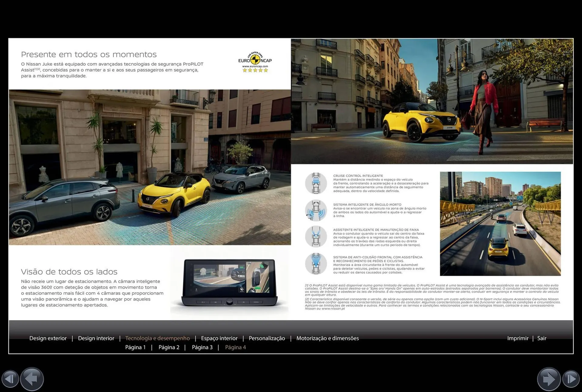Click the Cruise Control Inteligente icon
Viewport: 582px width, 392px height.
tap(316, 183)
